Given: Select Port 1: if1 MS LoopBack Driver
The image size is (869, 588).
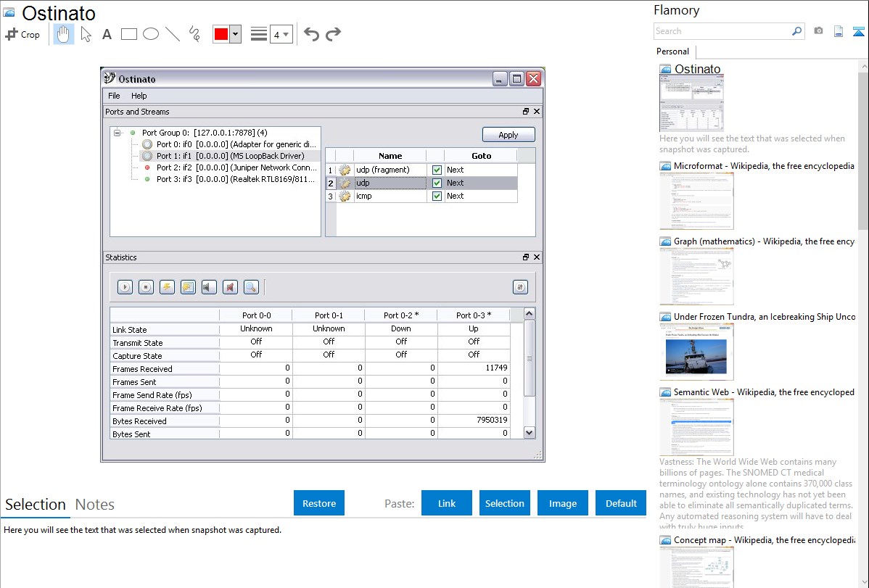Looking at the screenshot, I should pos(230,157).
